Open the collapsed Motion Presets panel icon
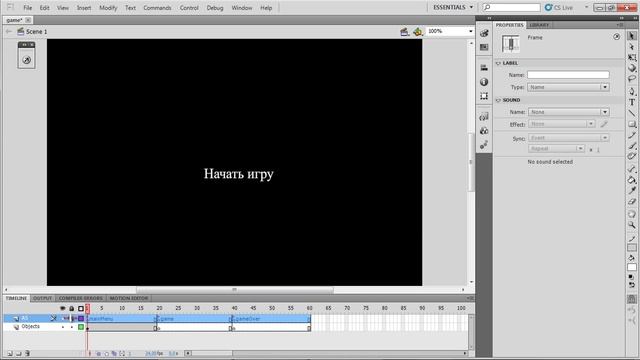 pos(484,145)
